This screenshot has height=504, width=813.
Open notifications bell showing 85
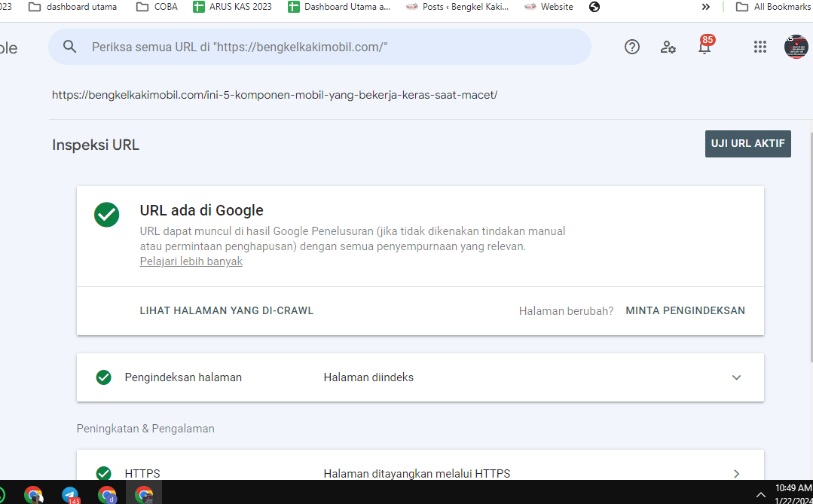coord(704,46)
